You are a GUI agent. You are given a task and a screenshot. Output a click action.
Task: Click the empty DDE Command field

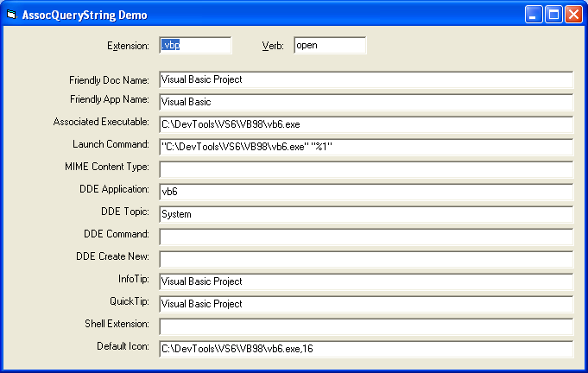366,237
